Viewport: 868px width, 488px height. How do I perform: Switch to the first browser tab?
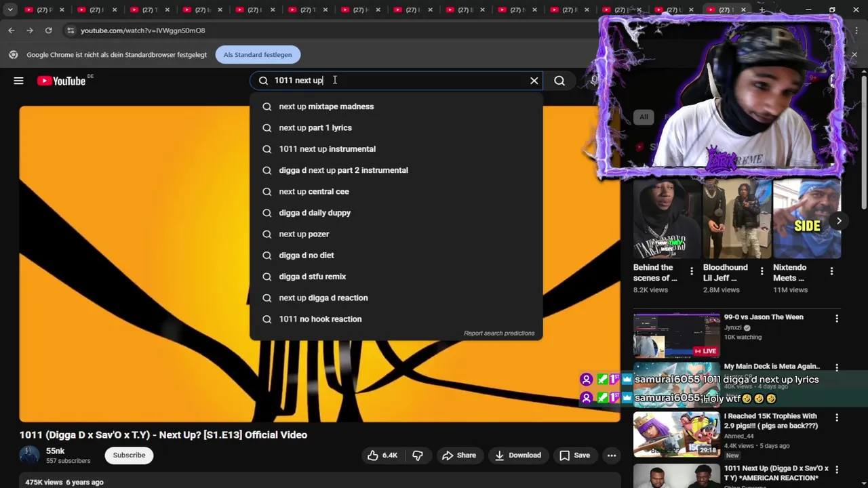(x=42, y=10)
